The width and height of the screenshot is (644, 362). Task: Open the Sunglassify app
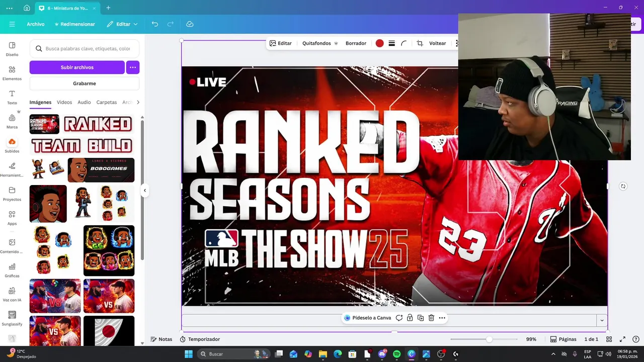pyautogui.click(x=12, y=318)
